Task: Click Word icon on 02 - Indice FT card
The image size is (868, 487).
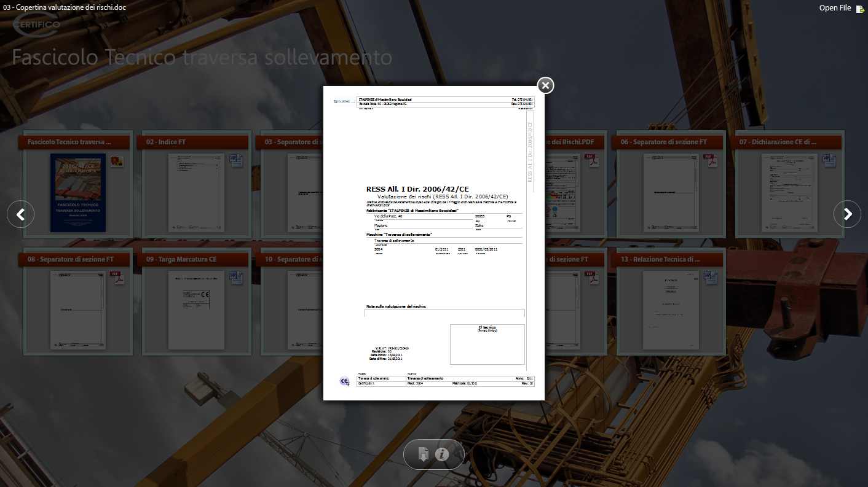Action: coord(236,161)
